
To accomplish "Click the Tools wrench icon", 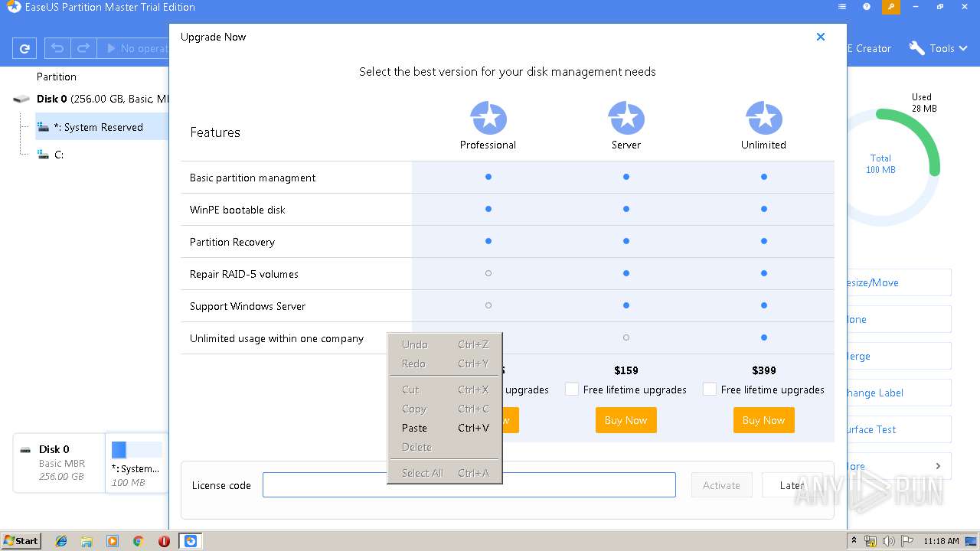I will click(x=916, y=48).
